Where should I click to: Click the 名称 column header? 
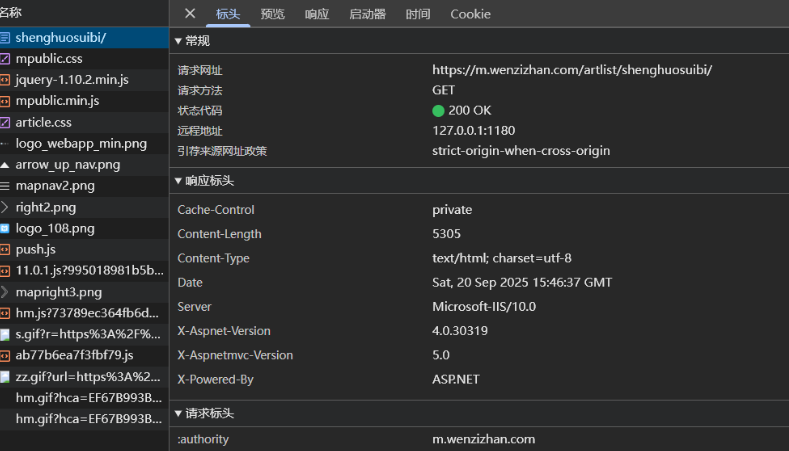tap(10, 13)
